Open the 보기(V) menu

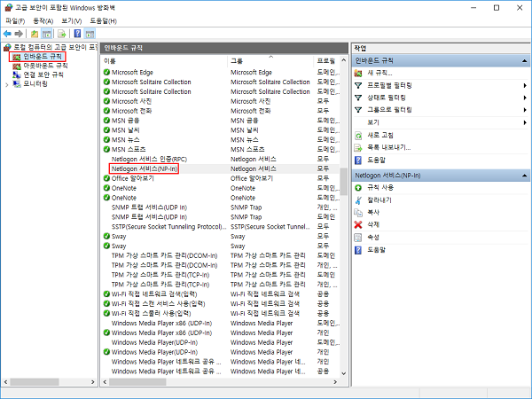(72, 21)
